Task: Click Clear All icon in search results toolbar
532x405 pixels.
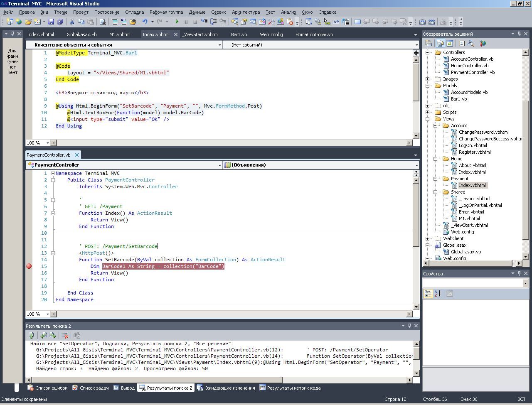Action: pos(65,335)
